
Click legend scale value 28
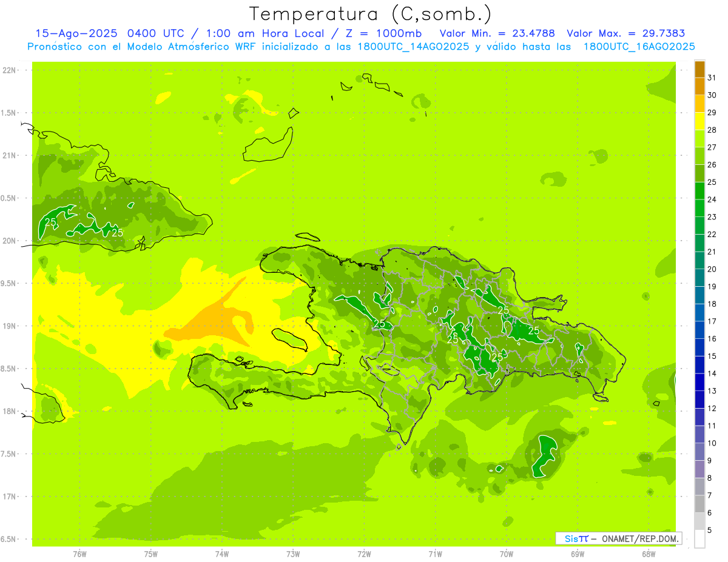[712, 130]
